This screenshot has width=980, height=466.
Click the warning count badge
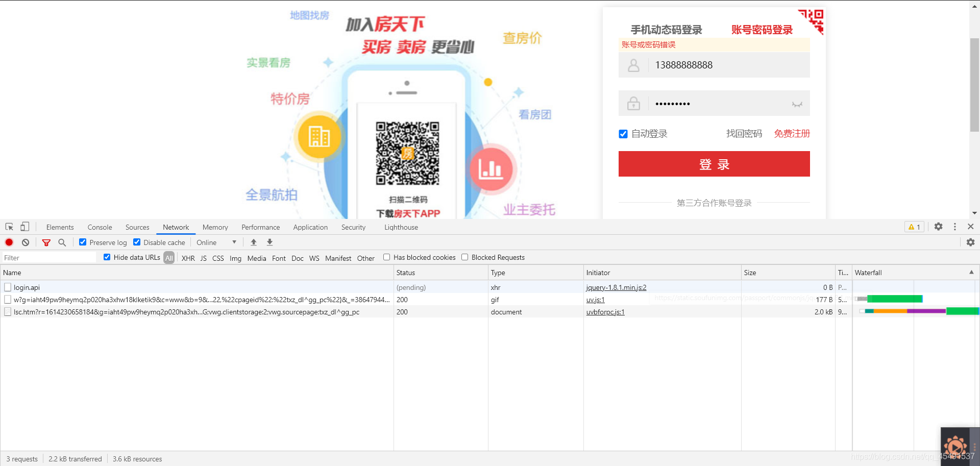[x=914, y=227]
